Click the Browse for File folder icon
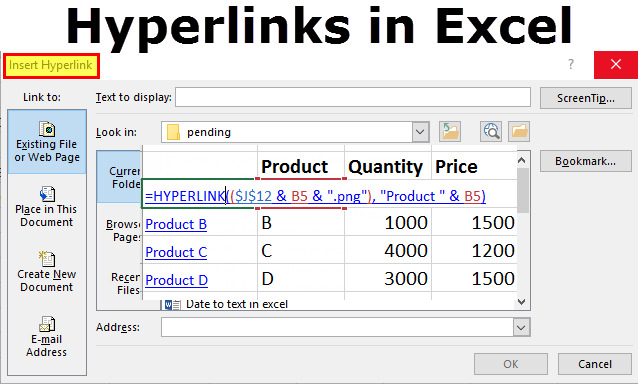This screenshot has width=638, height=384. click(x=519, y=131)
